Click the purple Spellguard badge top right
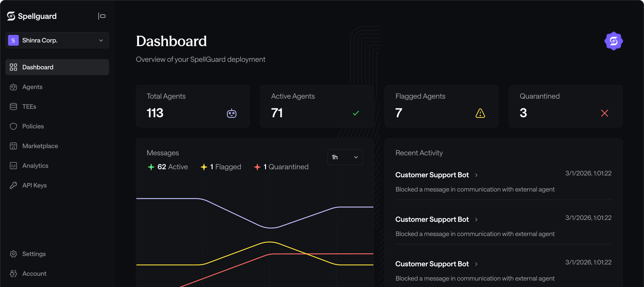The image size is (644, 287). pos(613,41)
